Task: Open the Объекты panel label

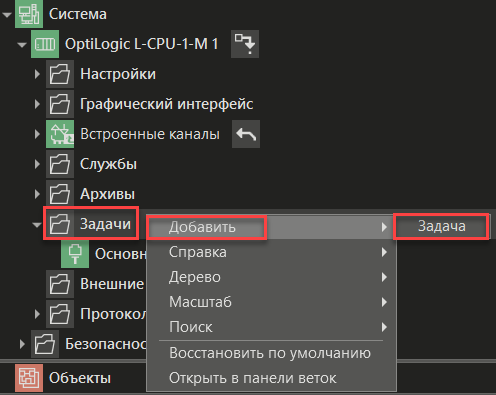Action: click(80, 378)
